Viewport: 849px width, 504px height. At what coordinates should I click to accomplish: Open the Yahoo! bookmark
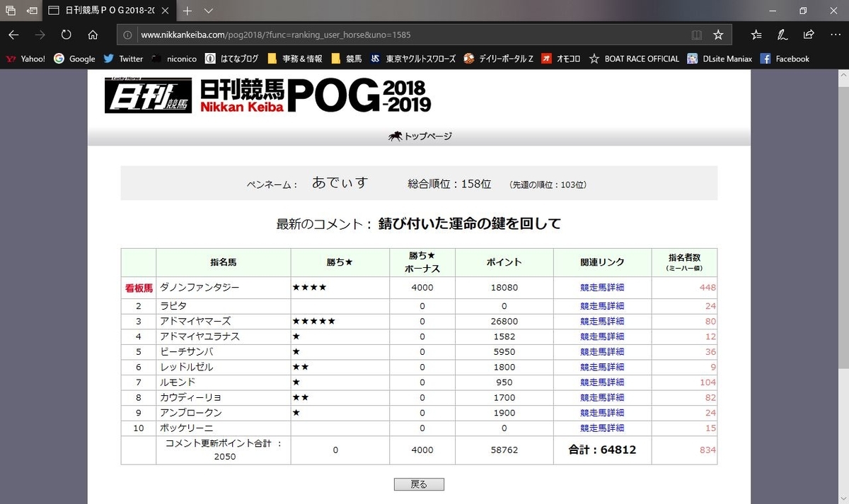coord(25,59)
